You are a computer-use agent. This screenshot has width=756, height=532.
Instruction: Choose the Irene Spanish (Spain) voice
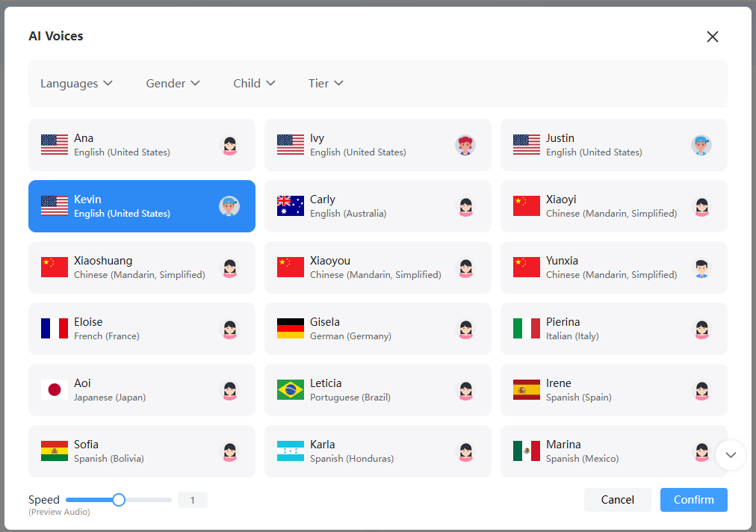click(613, 390)
